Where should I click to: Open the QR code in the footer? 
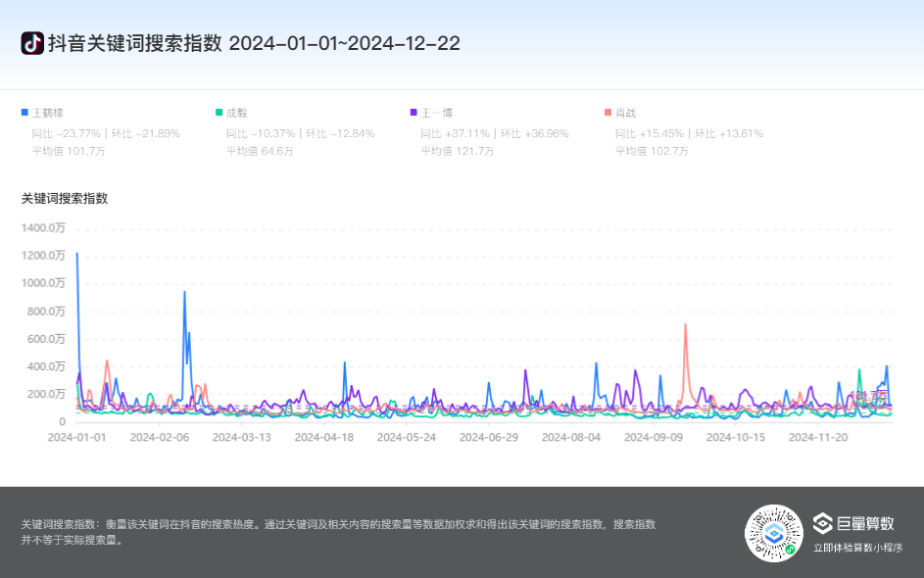point(774,533)
